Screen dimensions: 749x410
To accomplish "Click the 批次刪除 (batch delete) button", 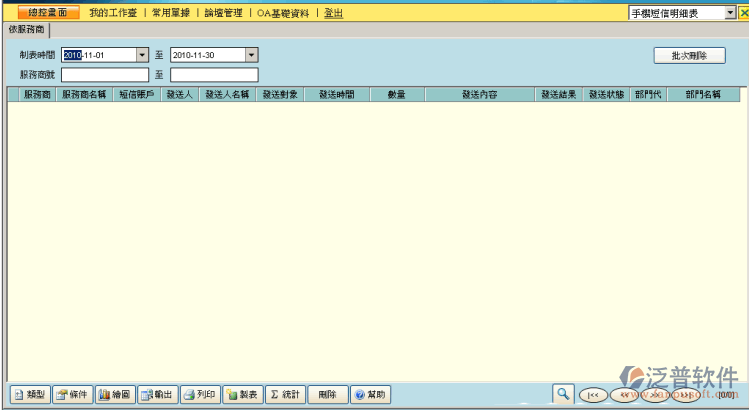I will pyautogui.click(x=689, y=56).
